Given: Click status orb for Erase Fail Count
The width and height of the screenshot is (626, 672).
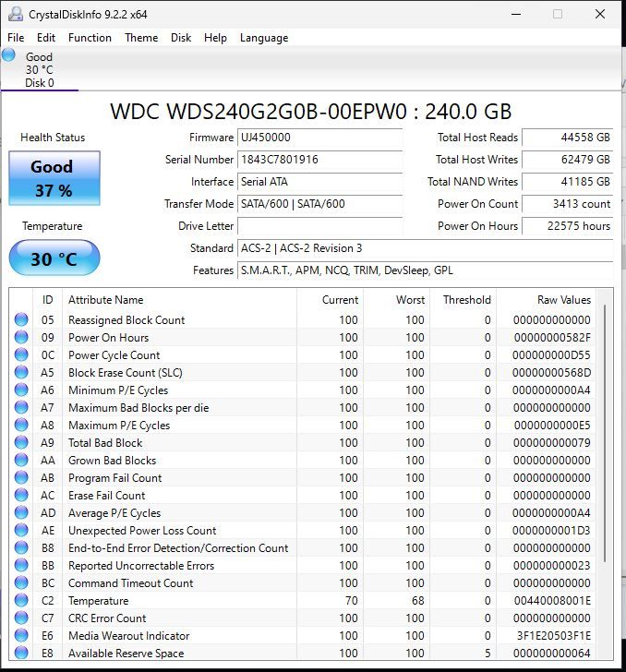Looking at the screenshot, I should [x=21, y=496].
